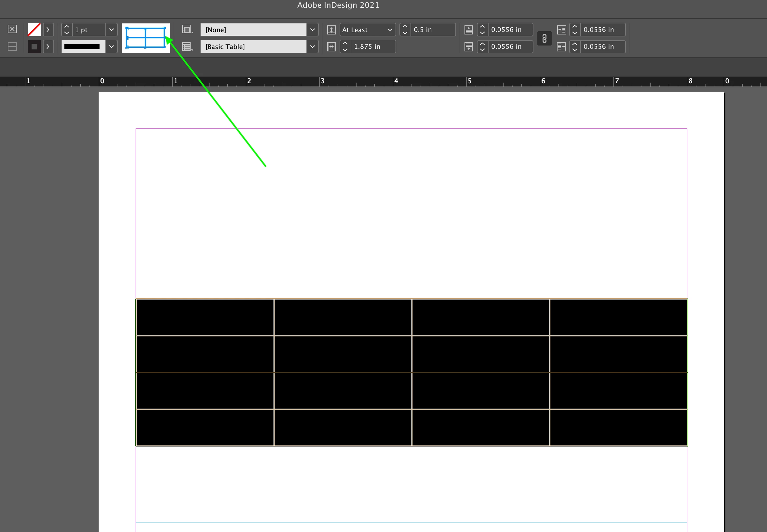This screenshot has height=532, width=767.
Task: Click the top-left black table cell
Action: point(205,317)
